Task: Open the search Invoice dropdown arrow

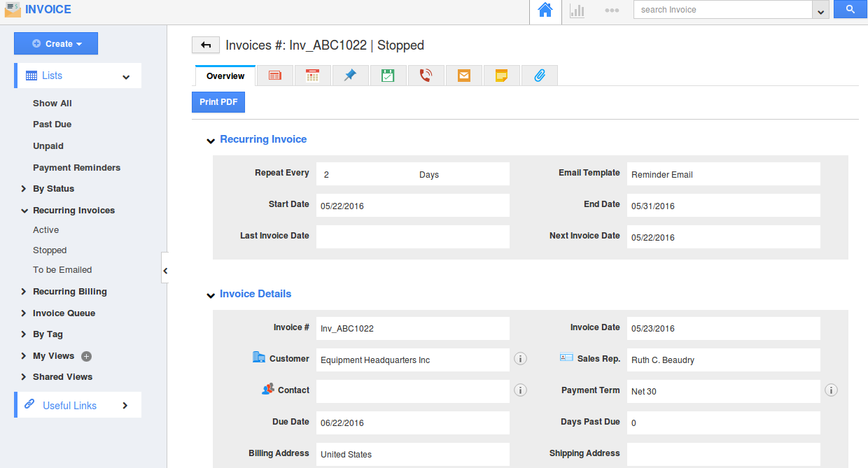Action: [x=820, y=10]
